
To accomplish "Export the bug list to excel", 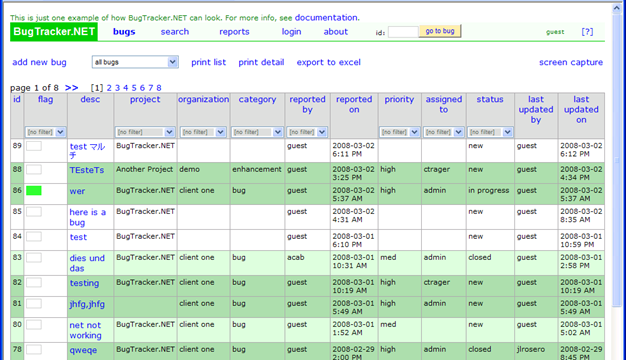I will point(329,62).
